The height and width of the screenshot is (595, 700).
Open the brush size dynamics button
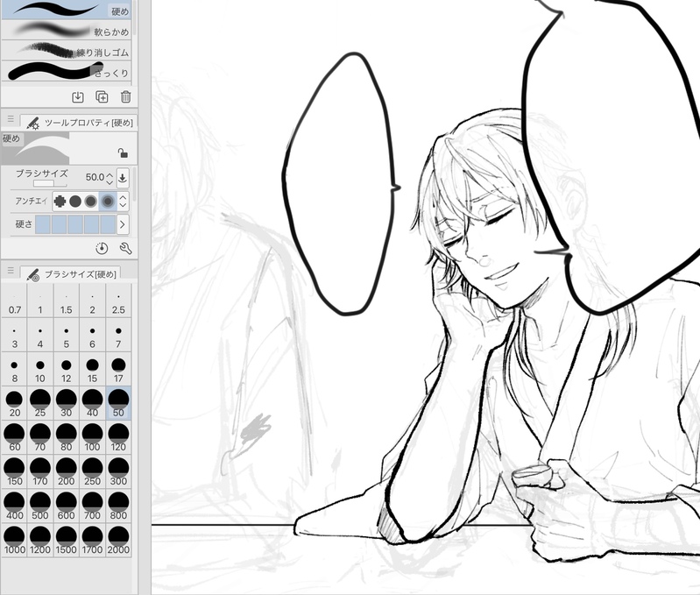tap(123, 178)
